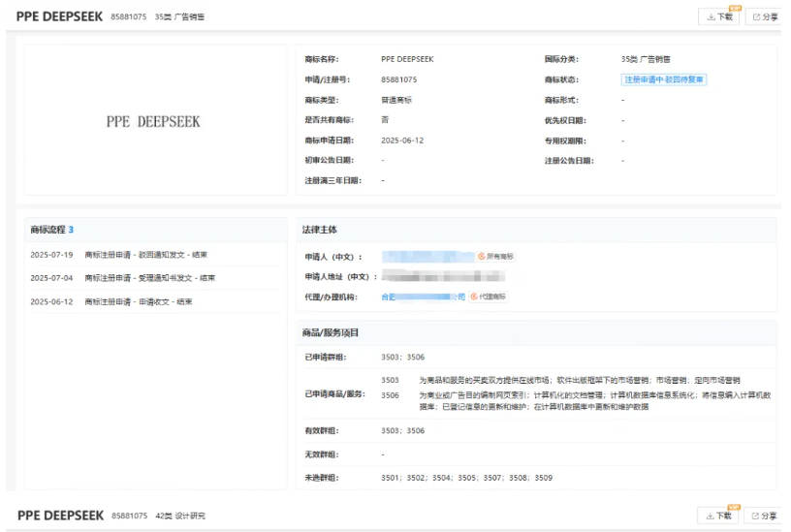This screenshot has height=532, width=791.
Task: Click the blurred applicant name link
Action: (x=427, y=257)
